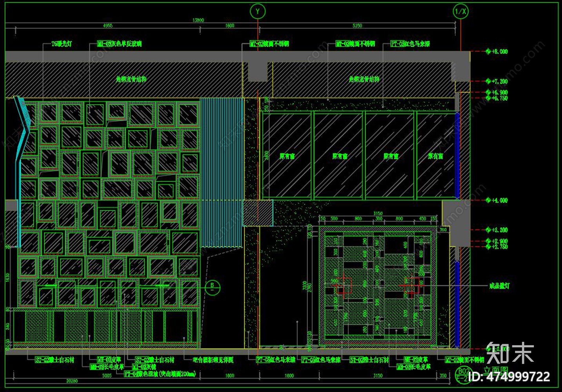This screenshot has width=562, height=392.
Task: Click the 5005 dimension text
Action: [x=107, y=376]
